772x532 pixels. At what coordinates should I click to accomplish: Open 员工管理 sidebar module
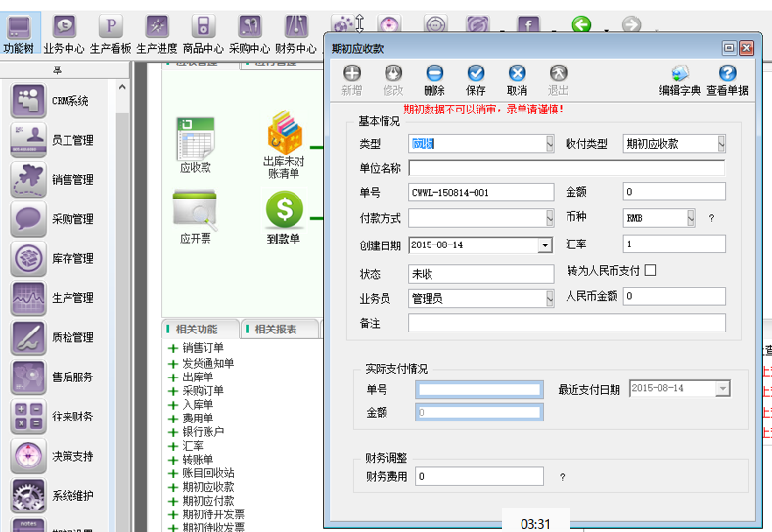click(52, 140)
